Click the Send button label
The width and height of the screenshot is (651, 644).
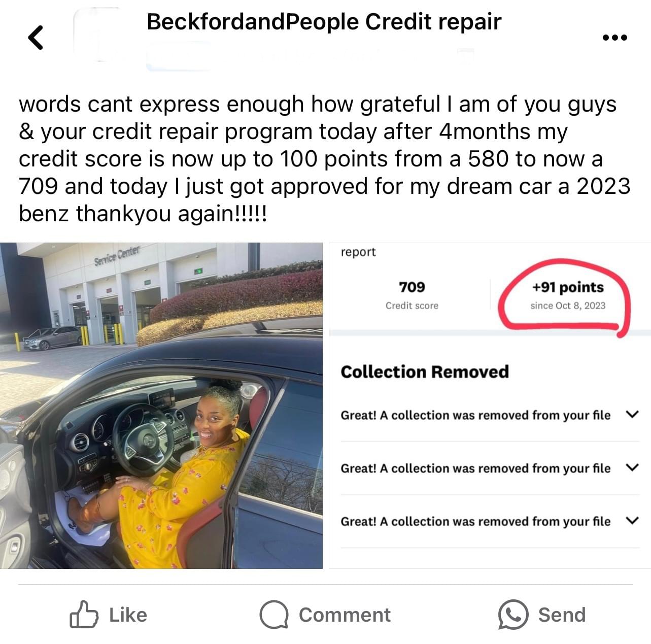562,615
